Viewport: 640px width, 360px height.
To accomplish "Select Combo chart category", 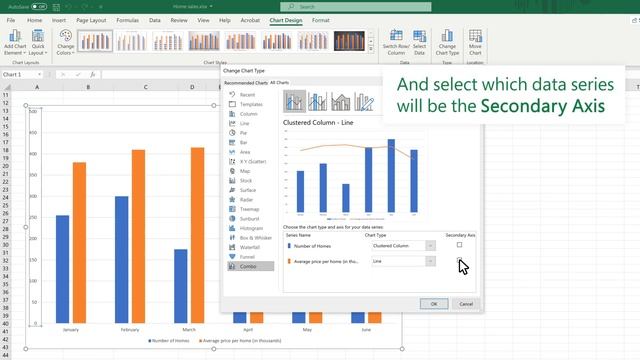I will pos(251,266).
